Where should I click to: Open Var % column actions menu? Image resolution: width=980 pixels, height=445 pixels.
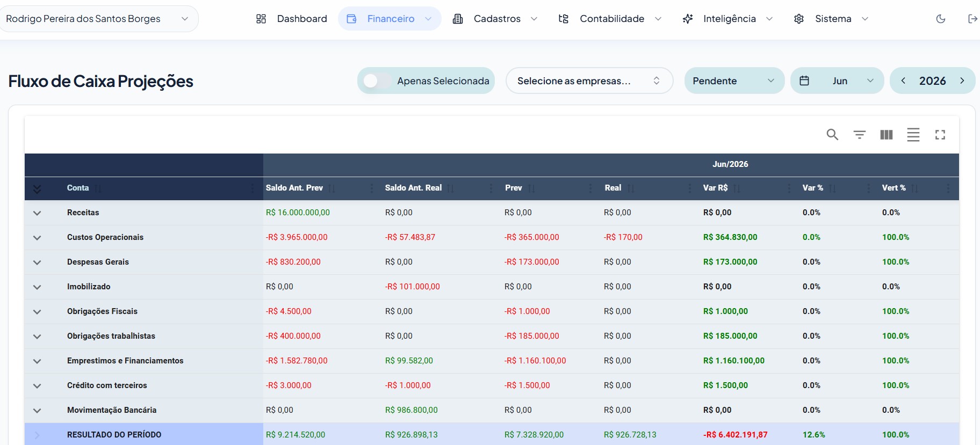coord(869,188)
